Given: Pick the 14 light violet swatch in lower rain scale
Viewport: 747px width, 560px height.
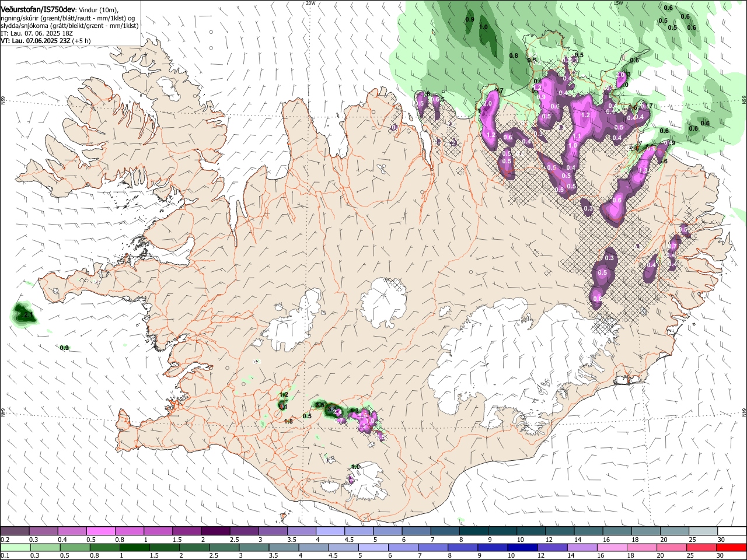Looking at the screenshot, I should click(582, 547).
